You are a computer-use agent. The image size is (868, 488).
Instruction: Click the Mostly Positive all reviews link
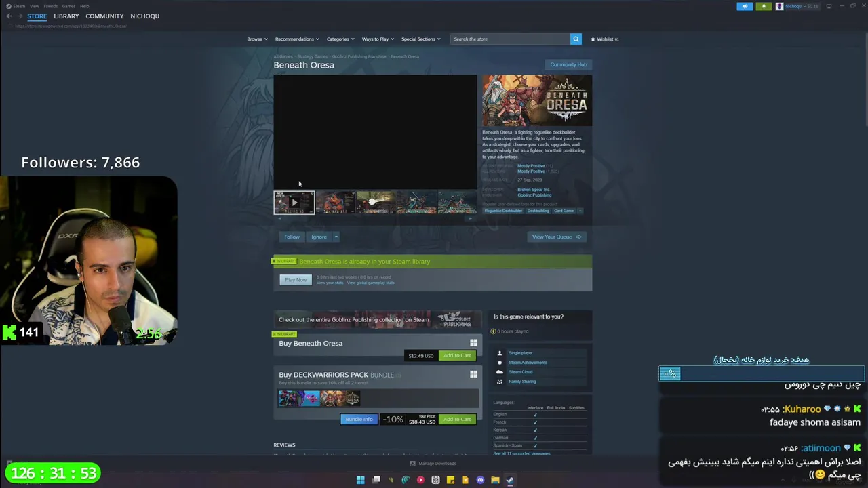531,171
